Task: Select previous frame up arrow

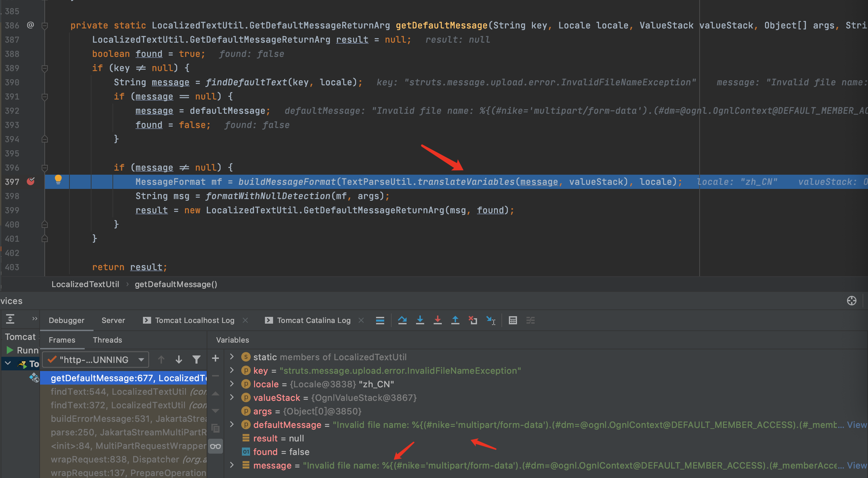Action: [161, 360]
